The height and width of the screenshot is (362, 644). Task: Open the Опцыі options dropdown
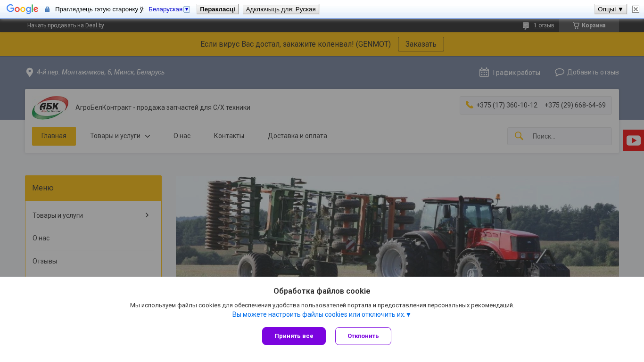(x=611, y=9)
